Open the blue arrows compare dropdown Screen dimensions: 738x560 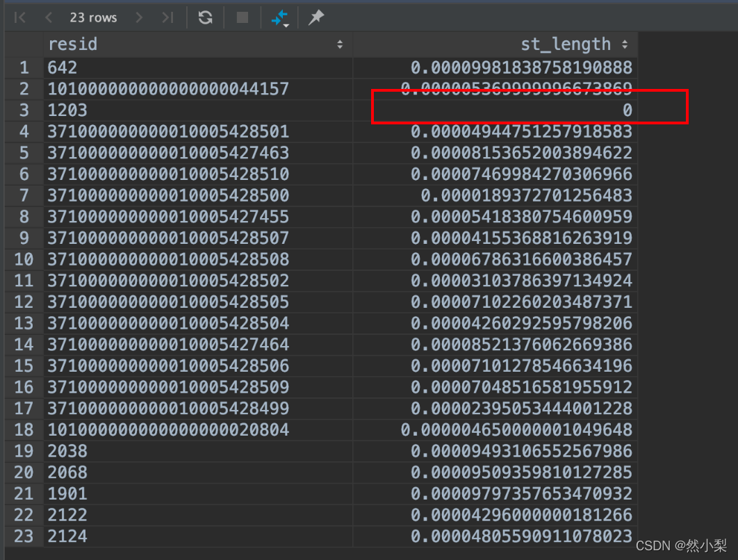[x=279, y=18]
